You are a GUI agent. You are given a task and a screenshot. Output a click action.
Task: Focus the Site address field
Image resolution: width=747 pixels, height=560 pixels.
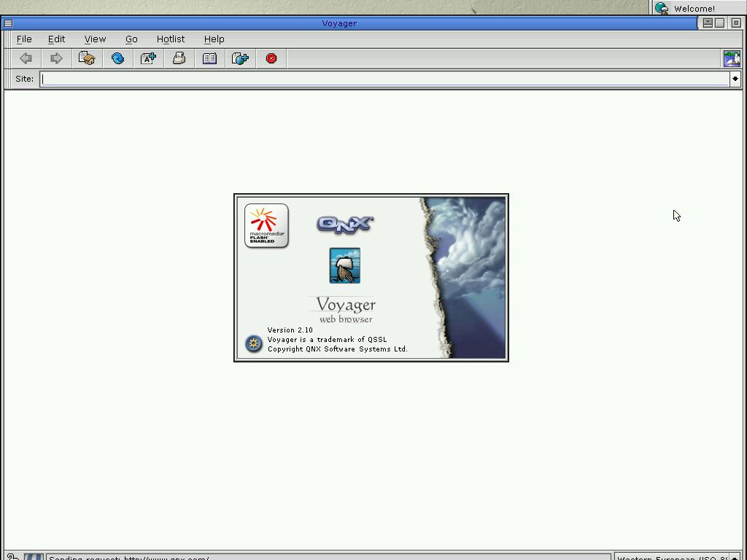click(384, 79)
